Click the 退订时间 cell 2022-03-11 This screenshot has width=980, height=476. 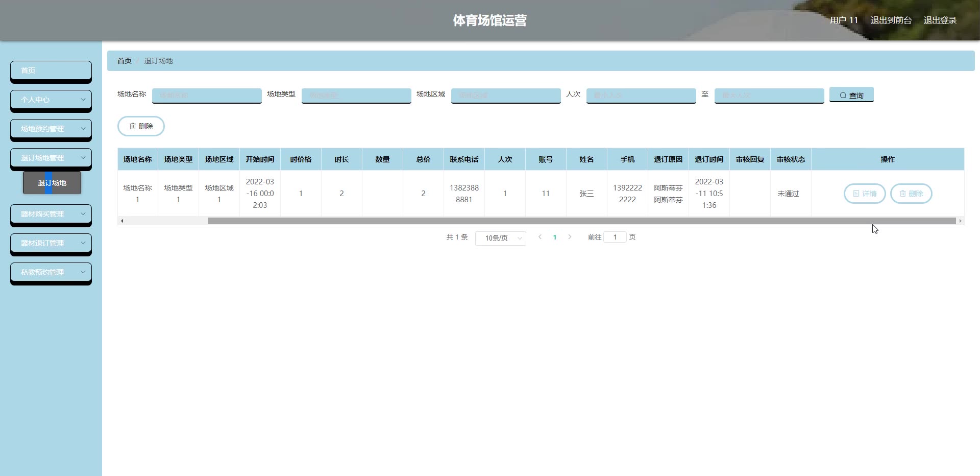(709, 194)
